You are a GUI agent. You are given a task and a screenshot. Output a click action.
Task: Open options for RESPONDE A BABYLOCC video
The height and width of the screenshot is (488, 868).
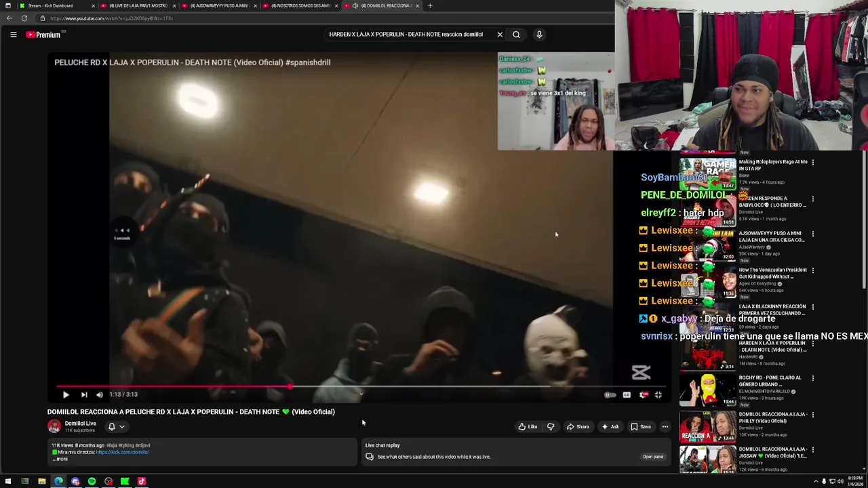pyautogui.click(x=812, y=199)
